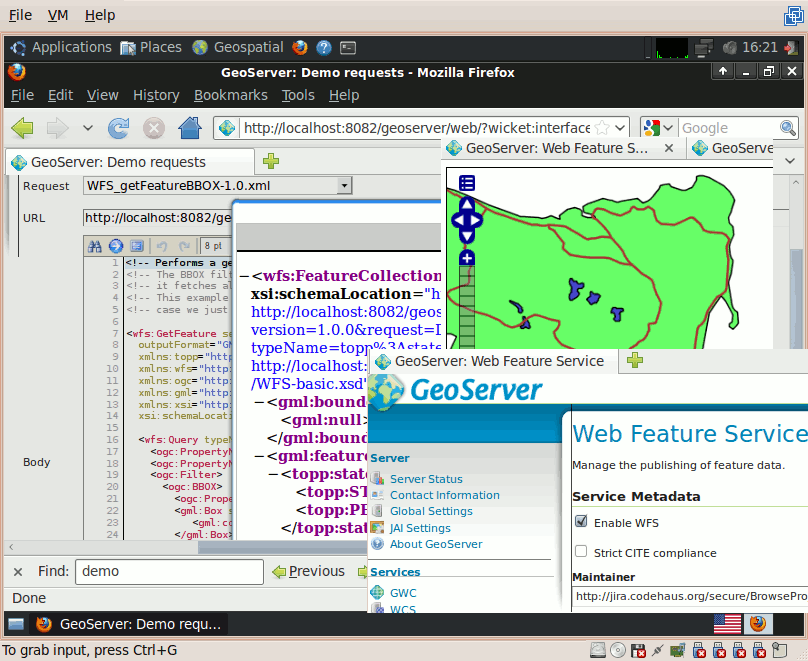
Task: Open the Server Status link
Action: 426,479
